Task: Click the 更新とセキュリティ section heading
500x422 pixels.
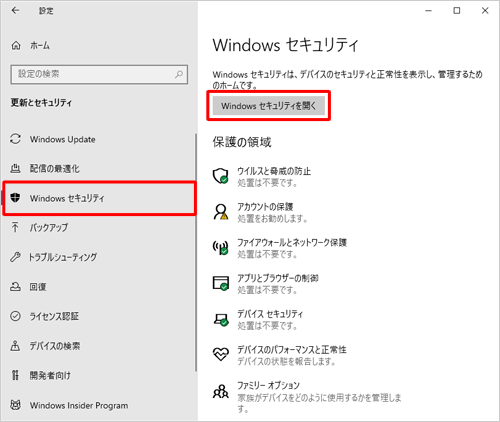Action: pos(41,102)
